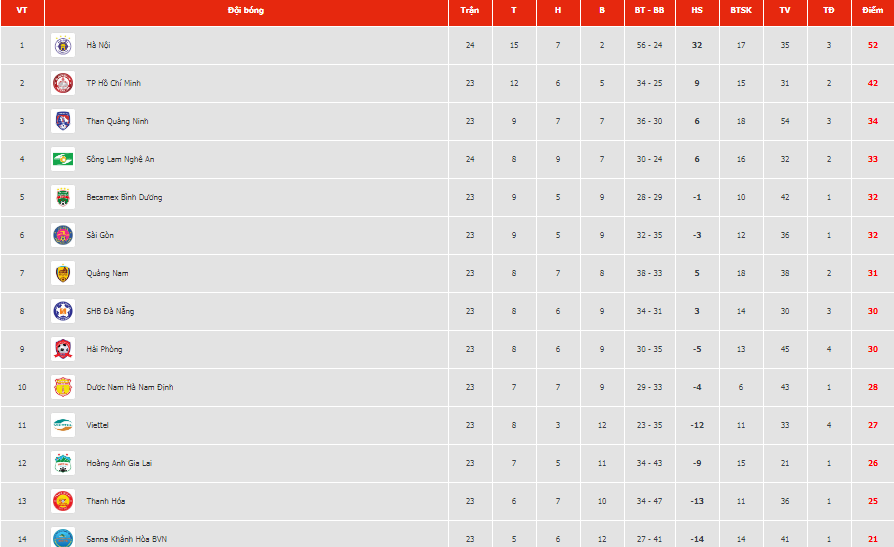Open Dược Nam Hà Nam Định team name
Viewport: 894px width, 547px height.
point(129,387)
